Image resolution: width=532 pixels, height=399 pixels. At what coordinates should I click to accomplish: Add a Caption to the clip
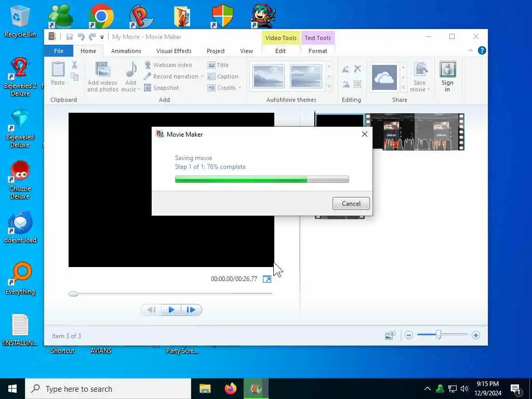coord(223,76)
